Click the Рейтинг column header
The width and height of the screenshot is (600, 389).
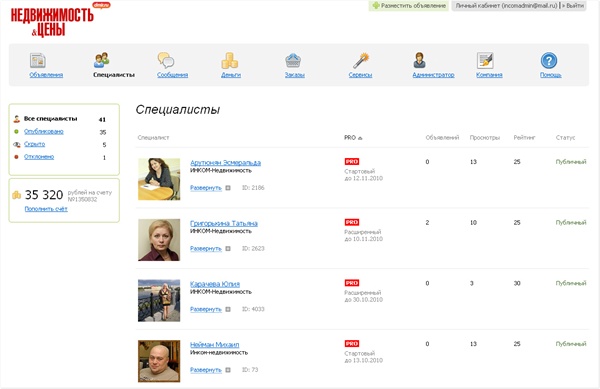click(524, 138)
